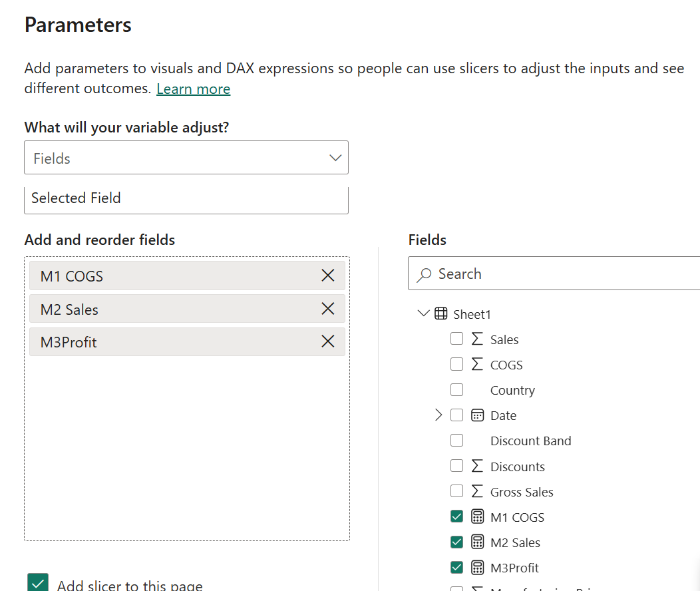Click the sigma icon next to Gross Sales
Screen dimensions: 700x591
point(477,491)
